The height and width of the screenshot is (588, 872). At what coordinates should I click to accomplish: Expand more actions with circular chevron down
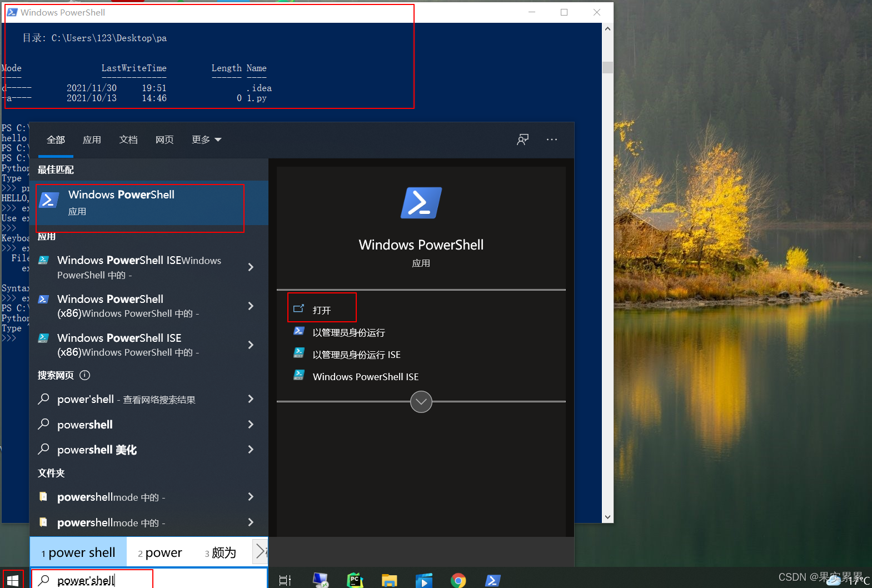421,402
